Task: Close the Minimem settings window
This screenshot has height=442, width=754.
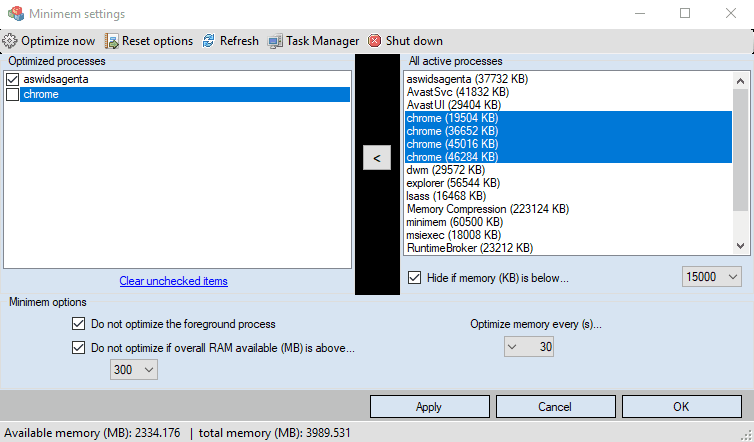Action: [730, 13]
